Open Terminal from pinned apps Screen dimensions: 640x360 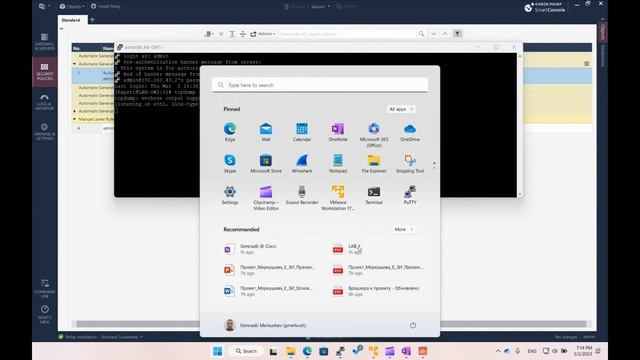pyautogui.click(x=374, y=195)
